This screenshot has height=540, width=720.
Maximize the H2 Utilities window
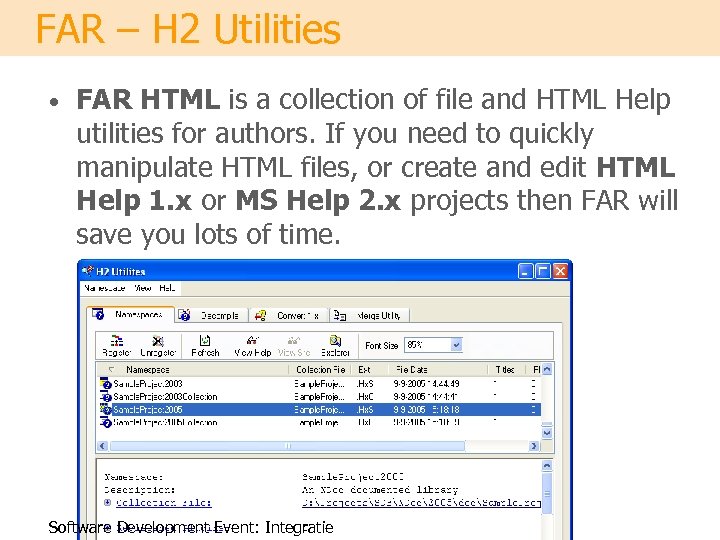pyautogui.click(x=543, y=271)
